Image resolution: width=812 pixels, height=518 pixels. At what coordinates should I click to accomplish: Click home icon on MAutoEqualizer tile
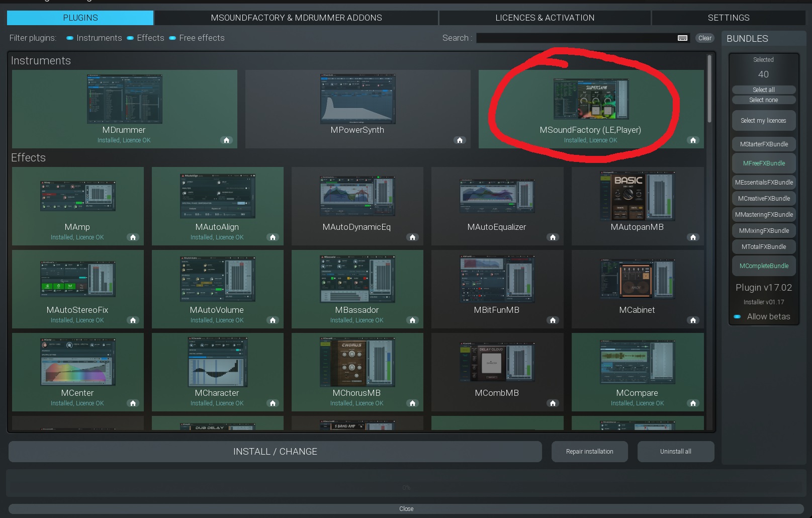pyautogui.click(x=553, y=237)
